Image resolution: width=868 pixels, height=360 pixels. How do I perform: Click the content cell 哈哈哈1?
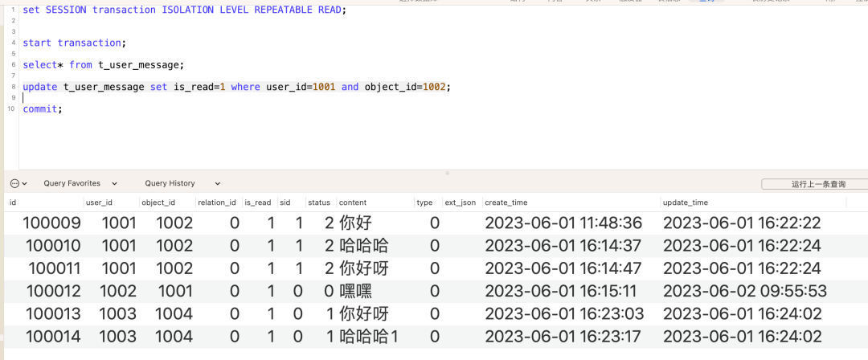(x=369, y=336)
